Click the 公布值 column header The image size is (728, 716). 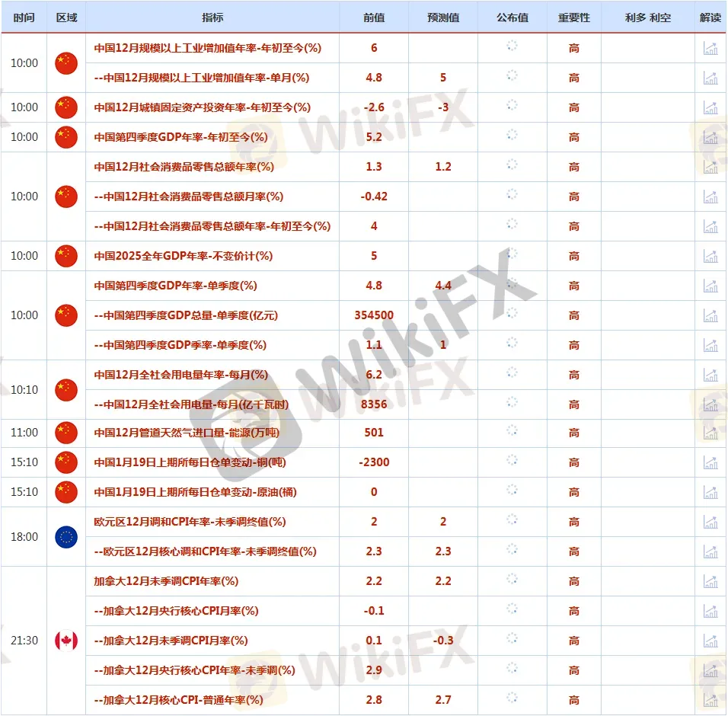pos(512,18)
